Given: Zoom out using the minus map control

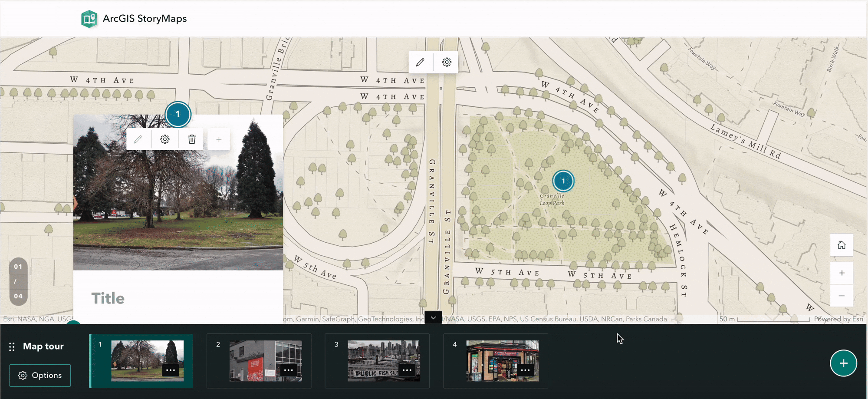Looking at the screenshot, I should pyautogui.click(x=842, y=296).
